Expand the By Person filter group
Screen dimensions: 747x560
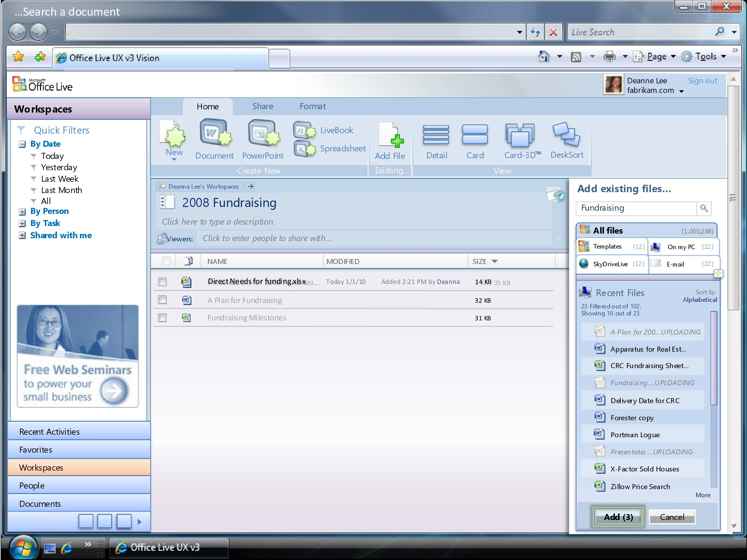22,212
